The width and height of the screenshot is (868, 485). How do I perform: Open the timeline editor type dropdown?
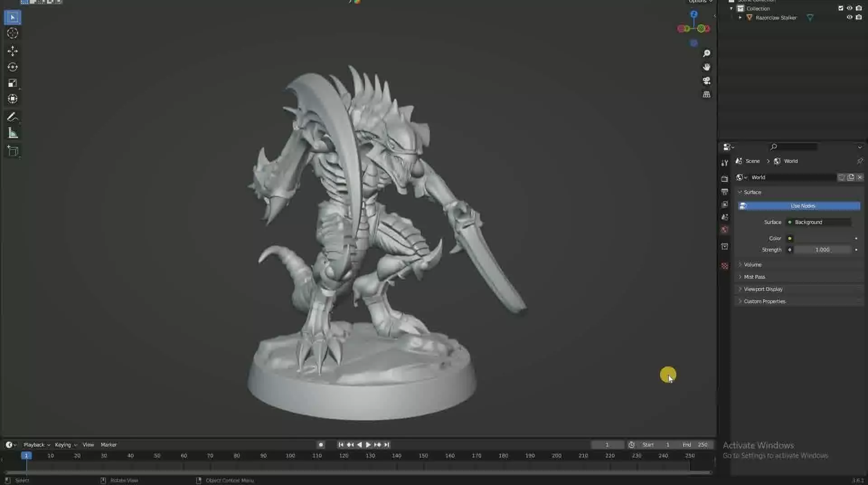point(11,445)
